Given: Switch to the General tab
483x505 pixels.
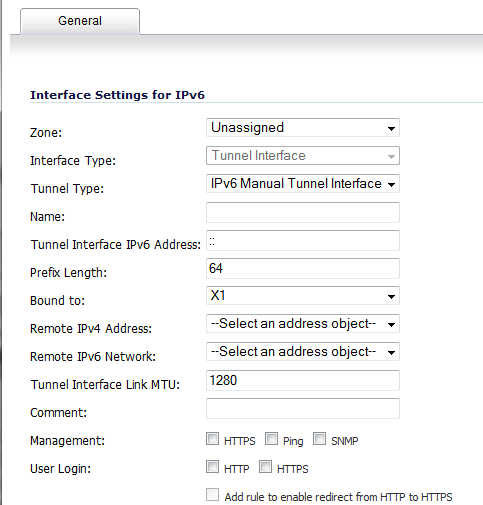Looking at the screenshot, I should coord(80,21).
